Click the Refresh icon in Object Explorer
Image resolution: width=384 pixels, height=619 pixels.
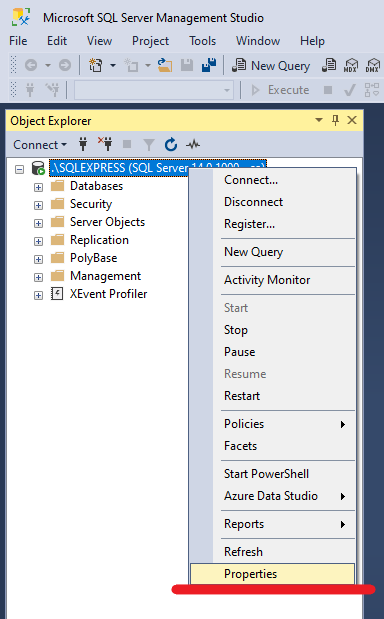pyautogui.click(x=170, y=145)
